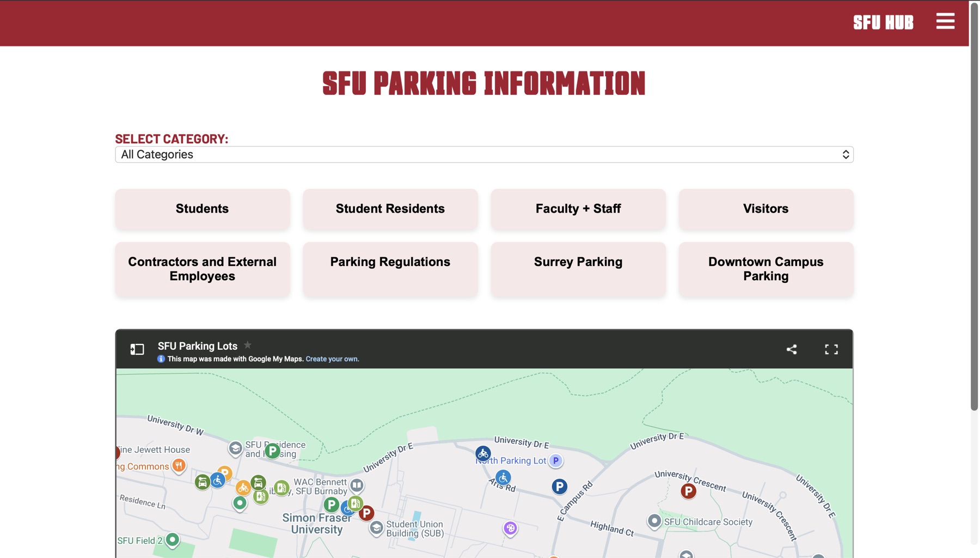Screen dimensions: 980x558
Task: Click the green pin marker above Residence Ln
Action: click(240, 503)
